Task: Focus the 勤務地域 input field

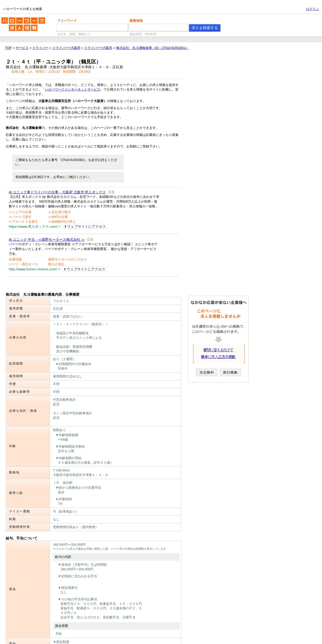Action: (158, 28)
